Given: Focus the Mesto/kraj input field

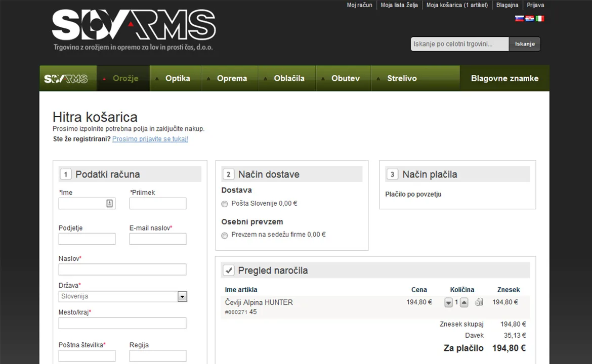Looking at the screenshot, I should (122, 323).
